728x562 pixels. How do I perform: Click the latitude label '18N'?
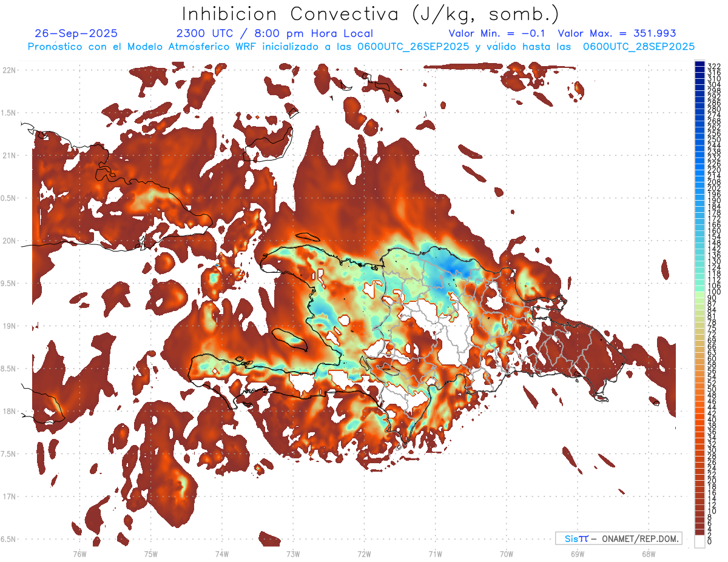pyautogui.click(x=9, y=411)
